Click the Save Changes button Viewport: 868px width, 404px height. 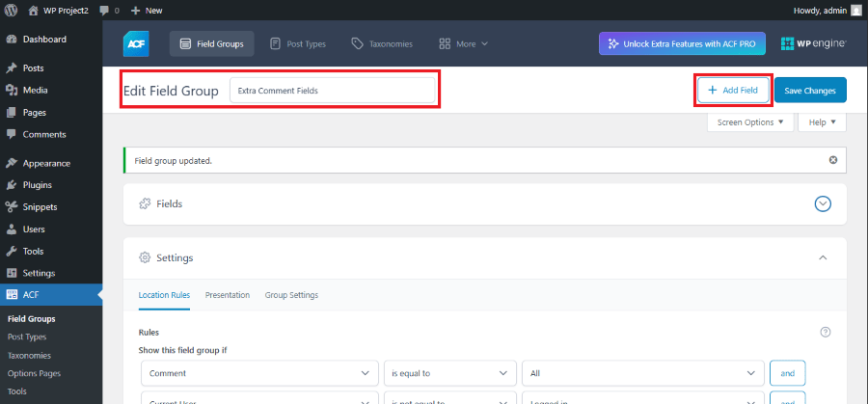(x=810, y=90)
